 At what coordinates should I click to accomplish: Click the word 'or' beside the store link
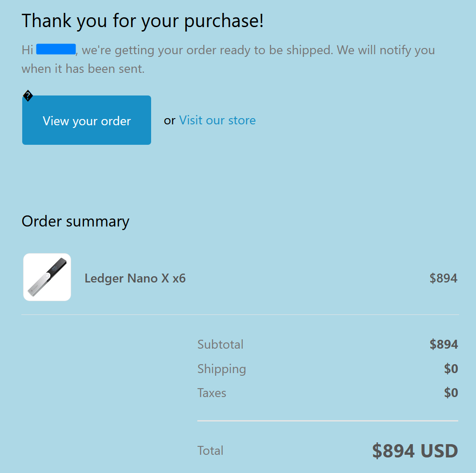coord(170,120)
